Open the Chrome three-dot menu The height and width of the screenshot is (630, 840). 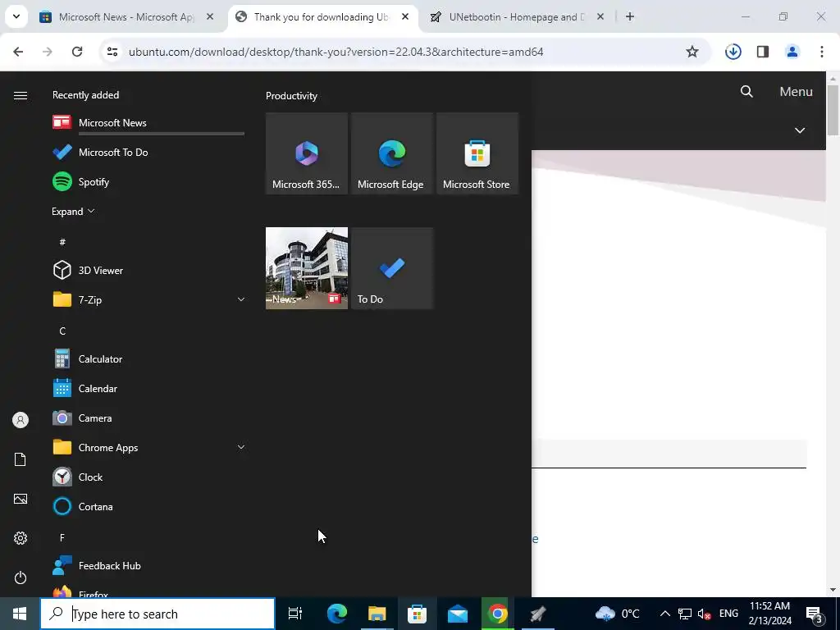pos(822,52)
